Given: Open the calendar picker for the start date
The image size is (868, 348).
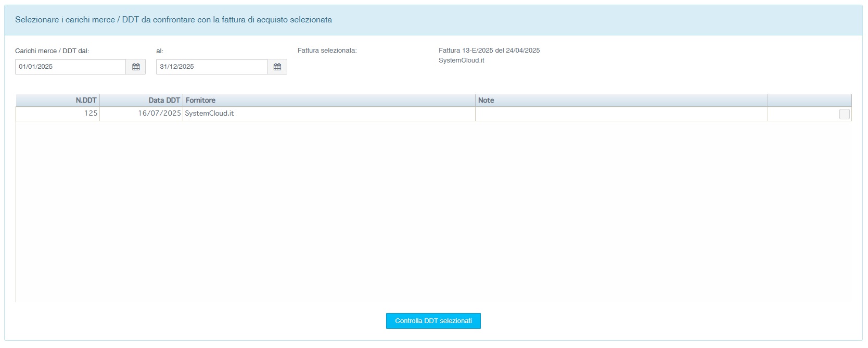Looking at the screenshot, I should [x=136, y=67].
